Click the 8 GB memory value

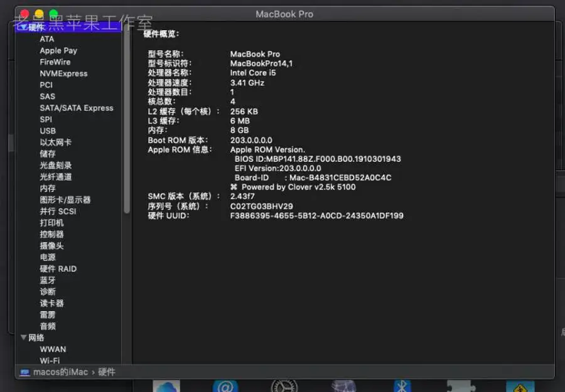pos(240,130)
